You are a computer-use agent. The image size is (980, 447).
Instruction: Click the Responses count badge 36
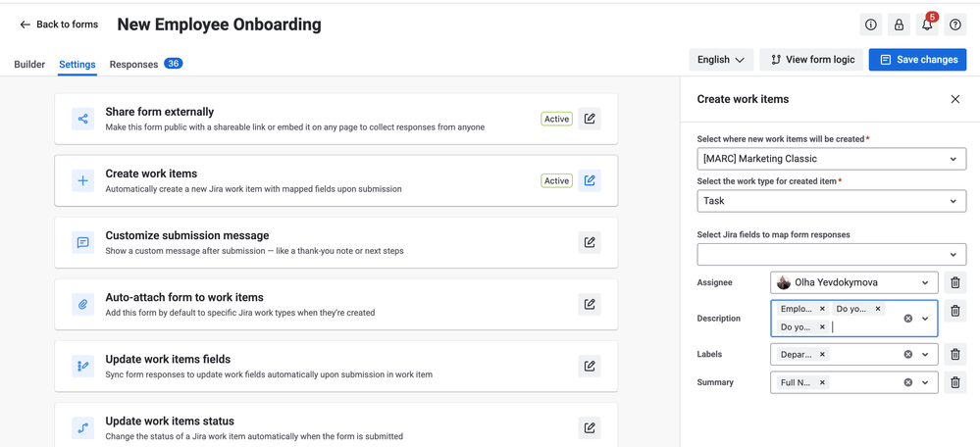[x=173, y=63]
